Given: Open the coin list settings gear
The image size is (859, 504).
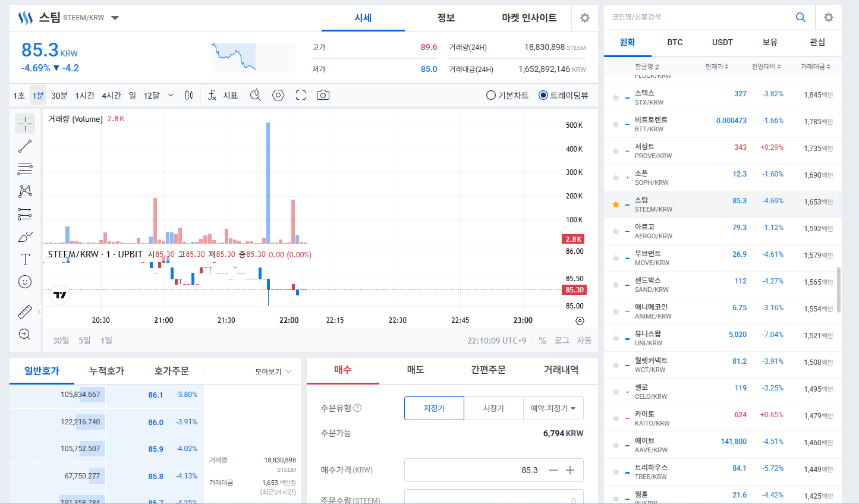Looking at the screenshot, I should [x=829, y=17].
